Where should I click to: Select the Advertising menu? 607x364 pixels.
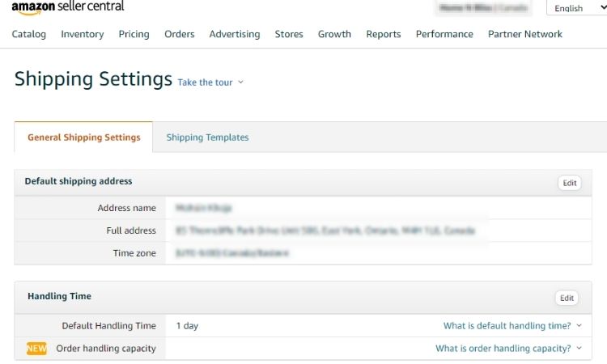235,34
